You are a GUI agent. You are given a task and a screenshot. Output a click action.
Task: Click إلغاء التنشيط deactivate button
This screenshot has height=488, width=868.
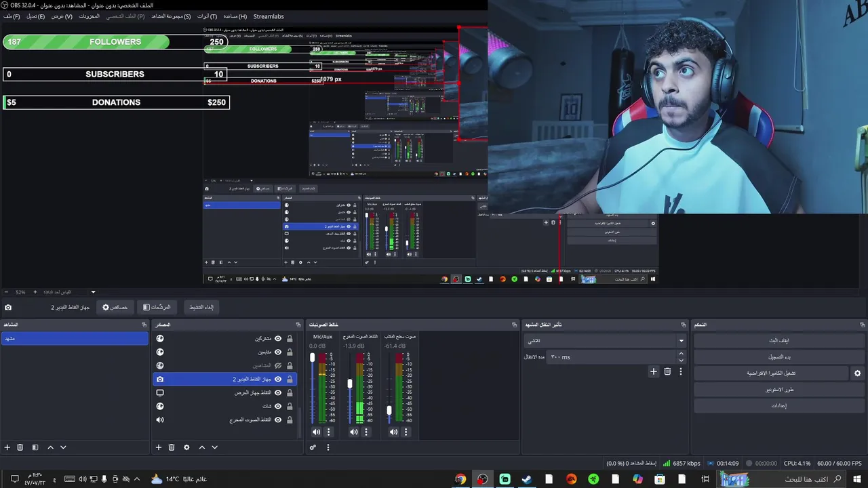tap(201, 307)
